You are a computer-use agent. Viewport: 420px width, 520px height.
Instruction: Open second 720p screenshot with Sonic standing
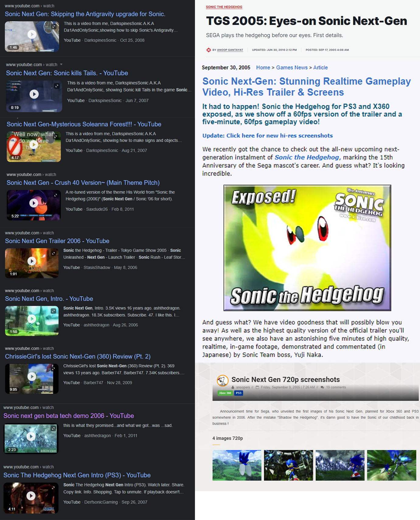pyautogui.click(x=288, y=465)
